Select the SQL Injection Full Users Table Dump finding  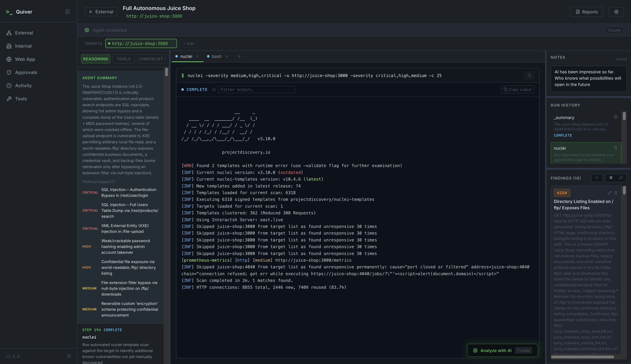click(x=120, y=210)
